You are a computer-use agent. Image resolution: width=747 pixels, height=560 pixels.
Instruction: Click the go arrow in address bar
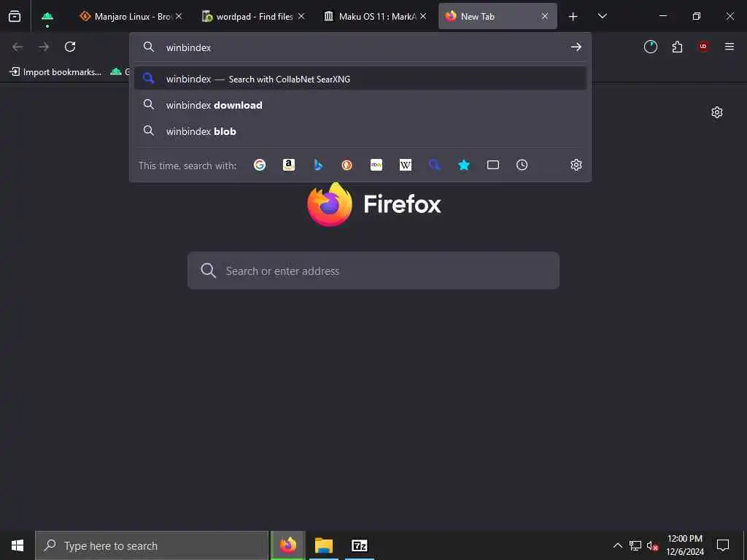[x=576, y=47]
